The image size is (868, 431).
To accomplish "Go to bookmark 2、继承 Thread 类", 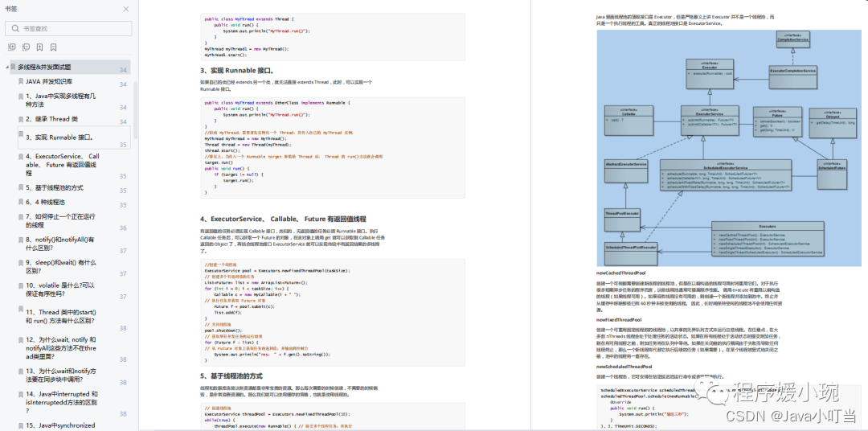I will (51, 119).
